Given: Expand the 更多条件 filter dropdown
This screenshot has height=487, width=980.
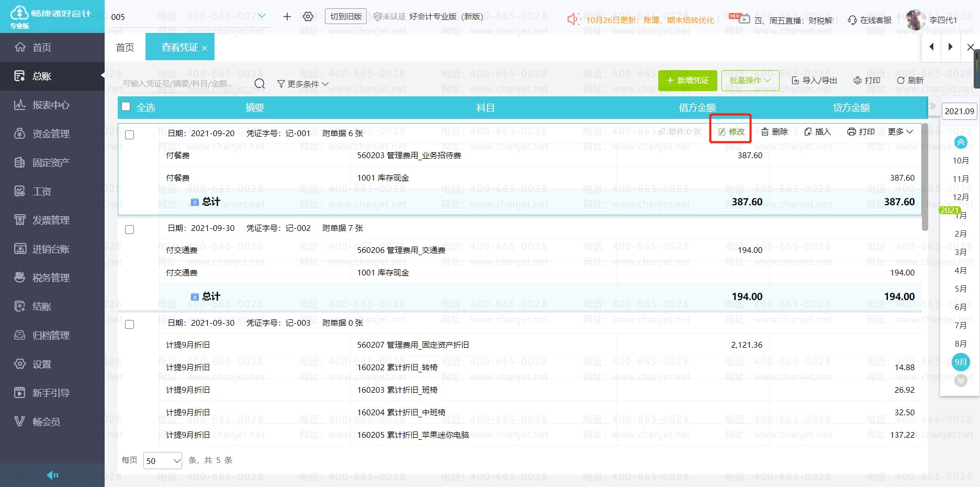Looking at the screenshot, I should (303, 84).
